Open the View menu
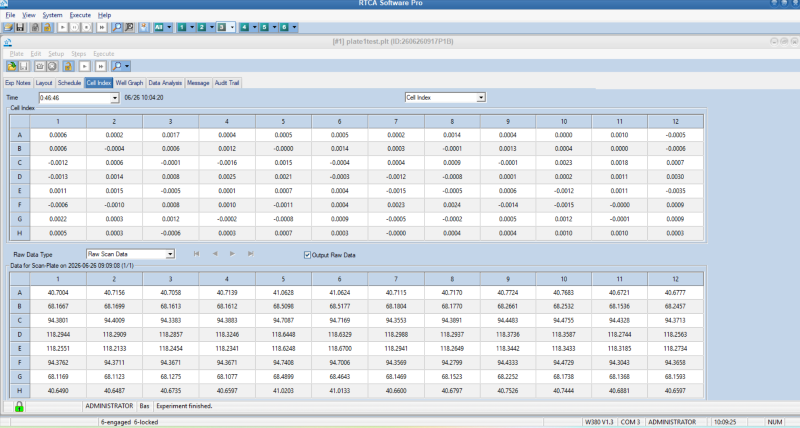 29,15
